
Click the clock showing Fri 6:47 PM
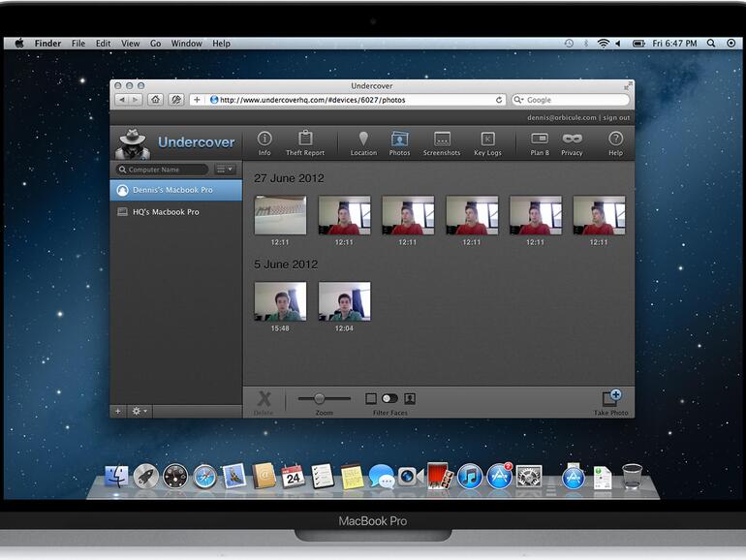pos(674,44)
